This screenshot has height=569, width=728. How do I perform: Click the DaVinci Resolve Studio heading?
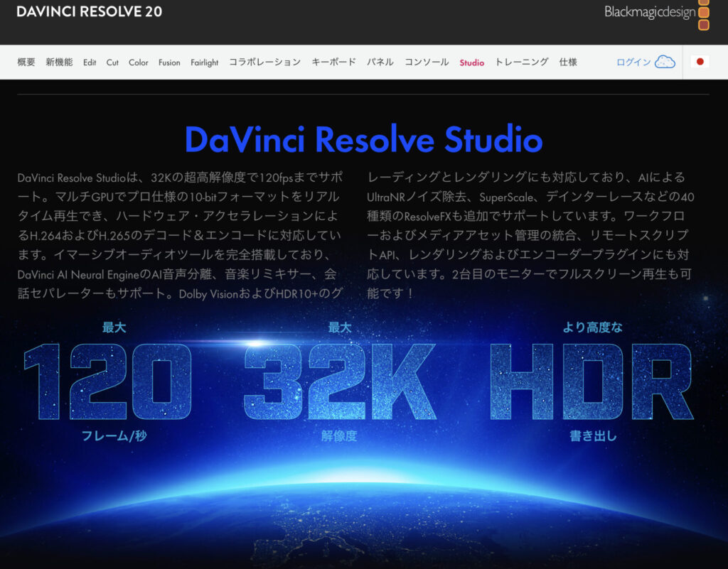[x=363, y=139]
